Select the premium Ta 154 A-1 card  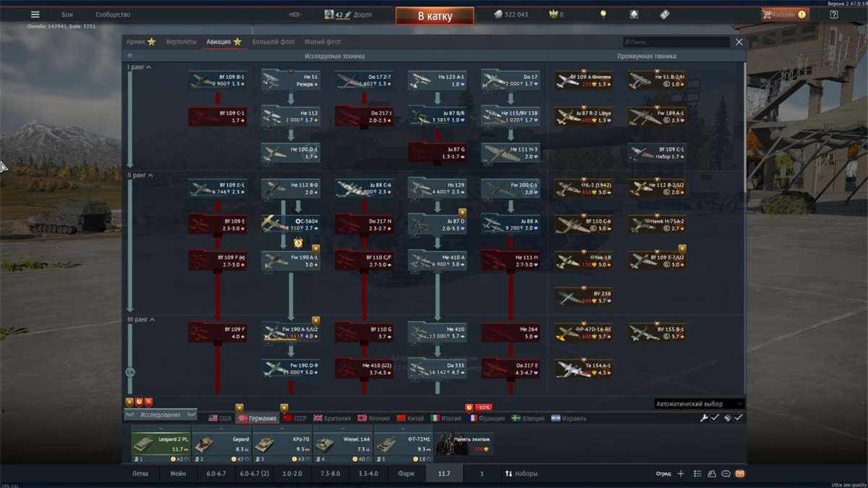pos(584,369)
